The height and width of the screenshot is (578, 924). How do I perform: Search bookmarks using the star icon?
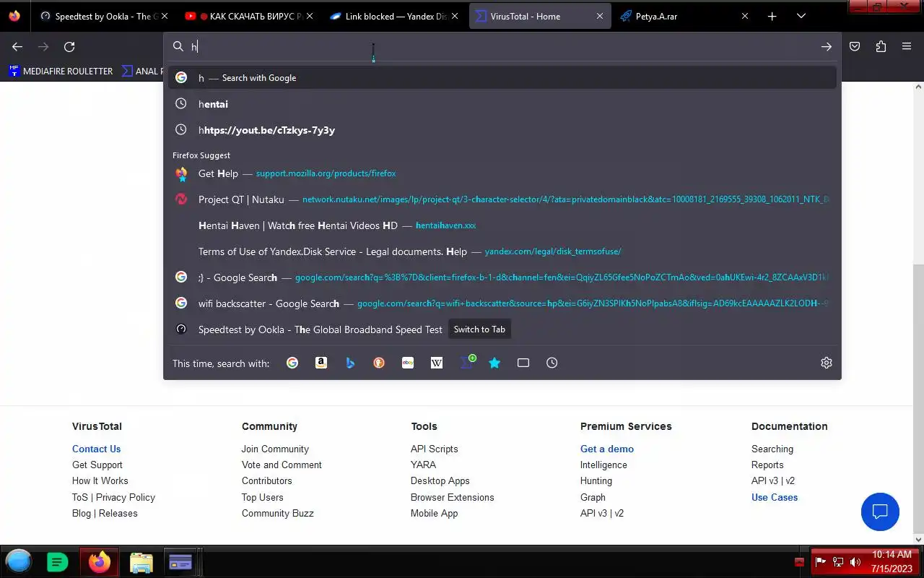pos(494,363)
